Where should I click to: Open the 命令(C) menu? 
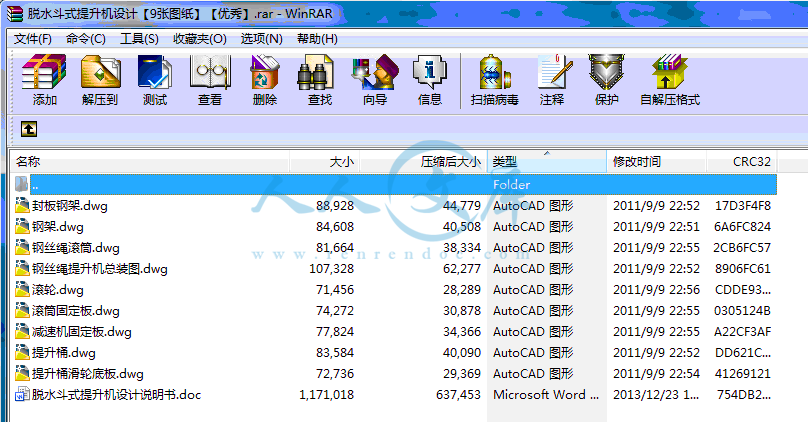point(86,39)
